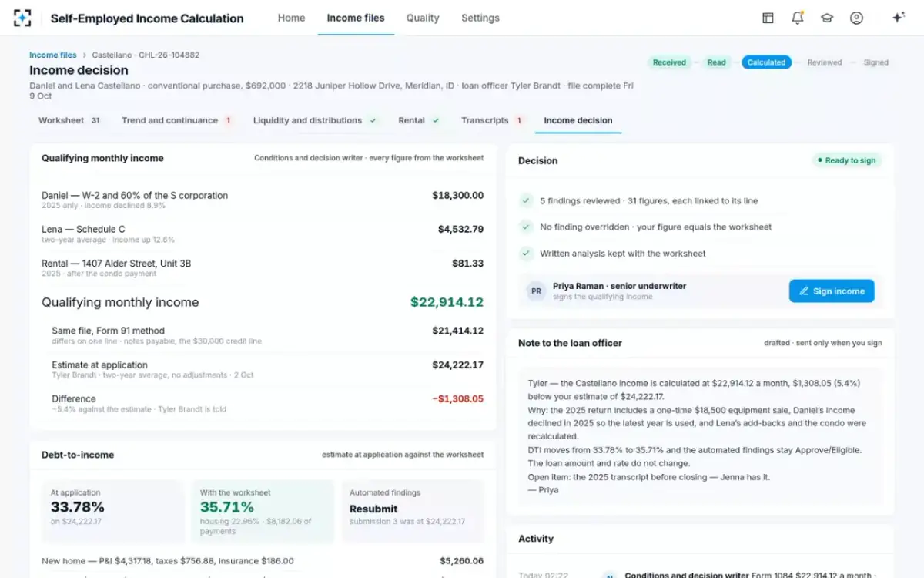Viewport: 924px width, 578px height.
Task: Switch to the Rental tab
Action: coord(420,120)
